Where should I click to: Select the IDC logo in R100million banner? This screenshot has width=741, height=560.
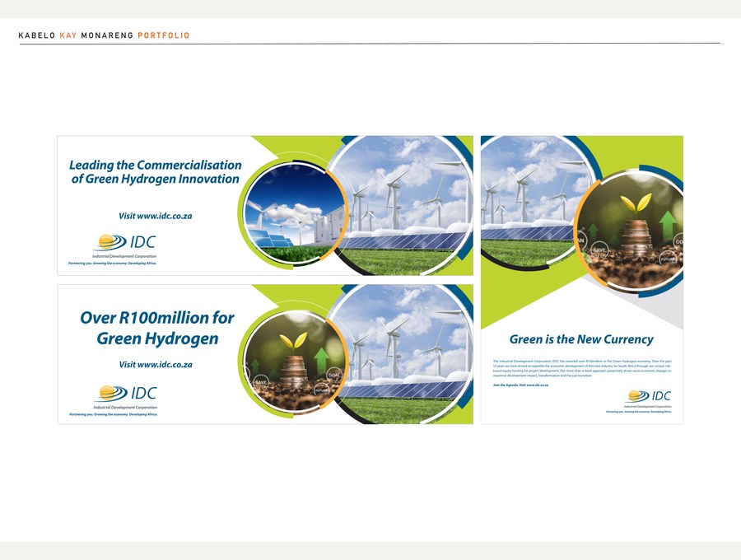tap(125, 397)
